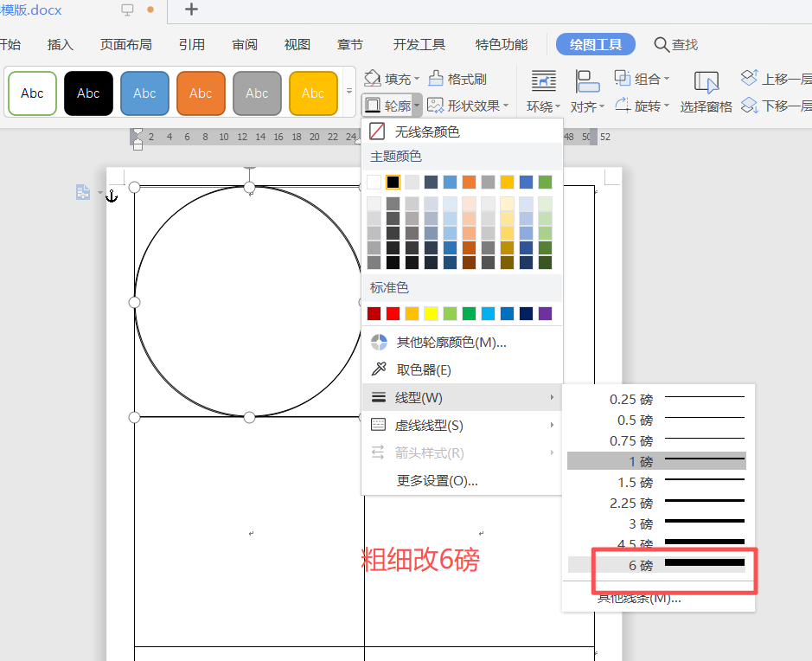This screenshot has height=661, width=812.
Task: Pick the red standard color swatch
Action: tap(393, 313)
